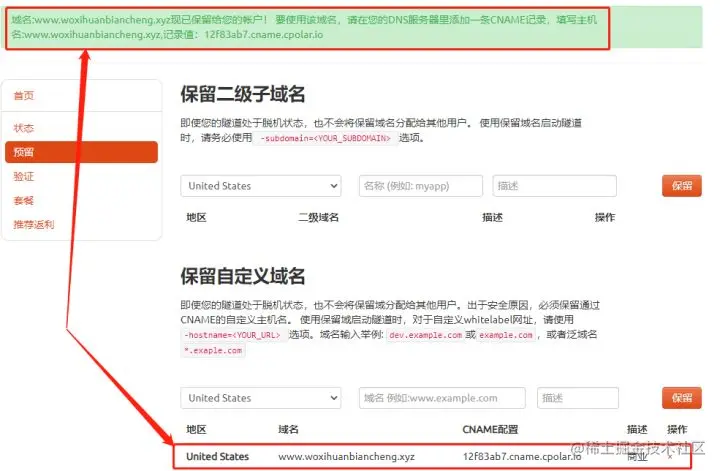
Task: Click 操作 header in custom domain table
Action: [x=677, y=430]
